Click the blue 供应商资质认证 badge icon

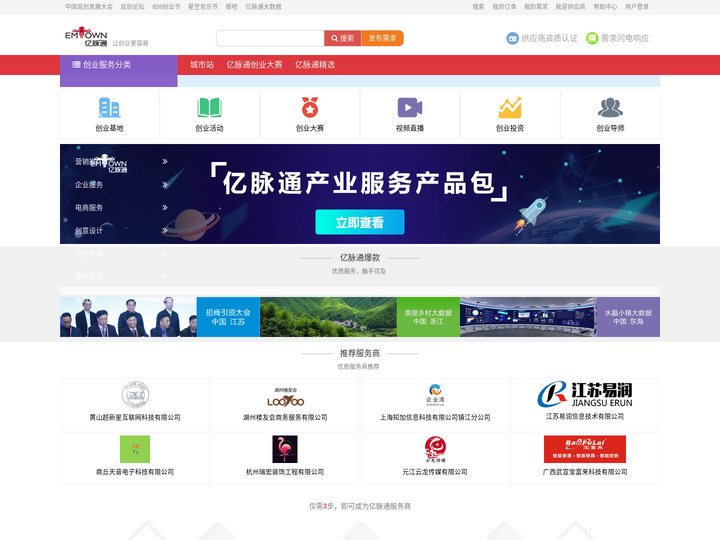coord(512,38)
